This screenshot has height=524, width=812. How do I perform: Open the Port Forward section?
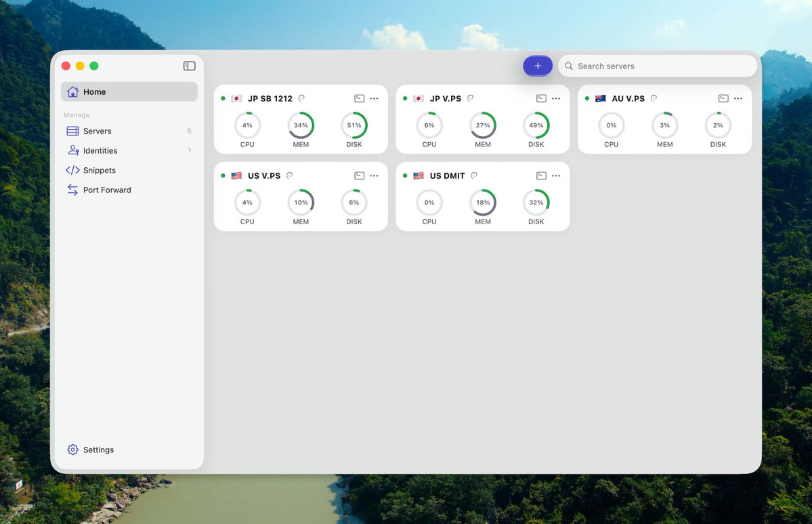[129, 190]
